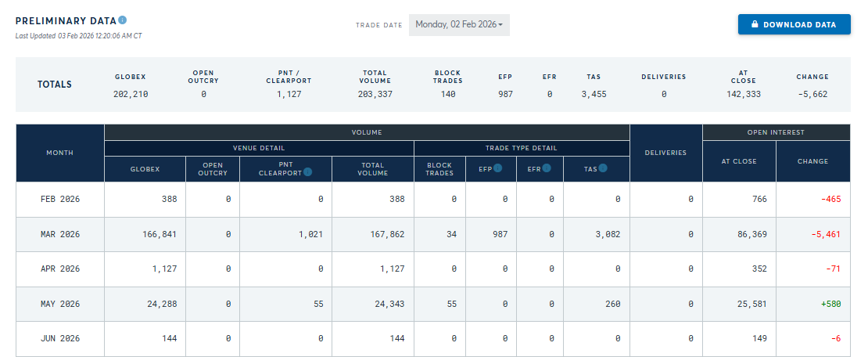
Task: Click MAY 2026 total volume 24,343
Action: [389, 304]
